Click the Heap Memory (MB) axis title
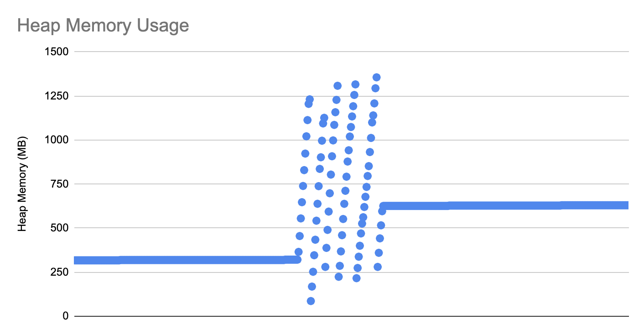This screenshot has width=644, height=335. 23,183
